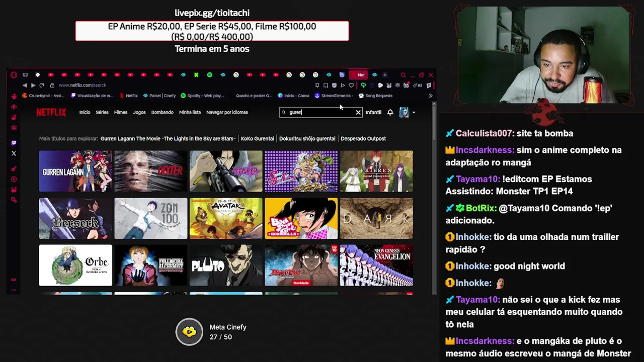Image resolution: width=644 pixels, height=362 pixels.
Task: Open the Fullmetal Alchemist title card
Action: (x=151, y=265)
